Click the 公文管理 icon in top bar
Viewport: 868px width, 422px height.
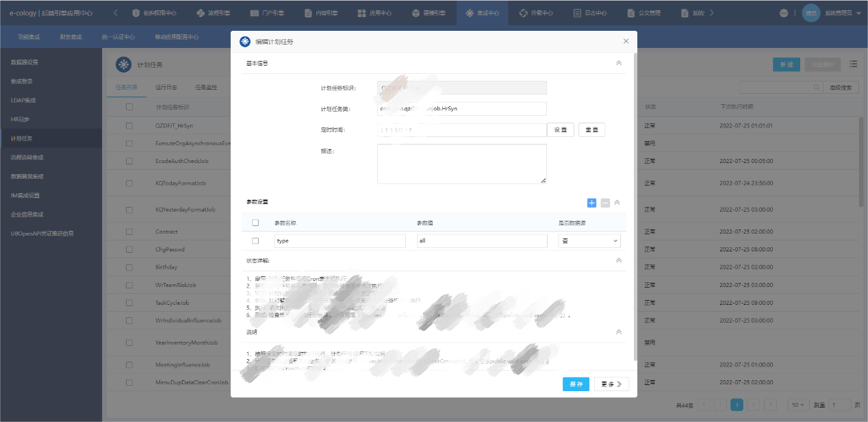point(630,13)
